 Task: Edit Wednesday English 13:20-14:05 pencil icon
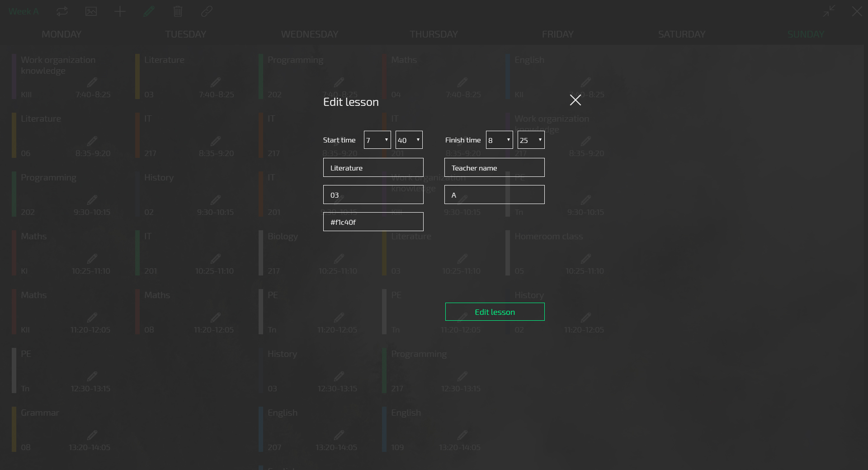[x=339, y=435]
